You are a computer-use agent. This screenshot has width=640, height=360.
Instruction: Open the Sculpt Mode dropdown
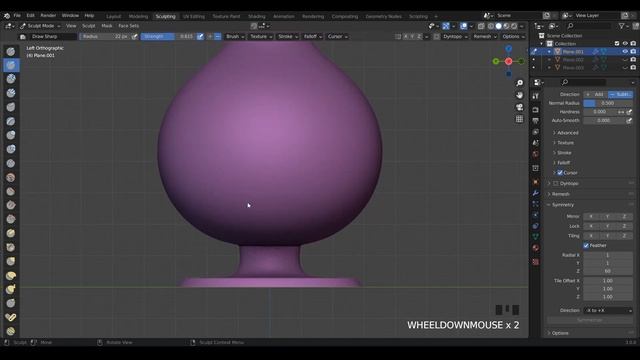point(40,26)
